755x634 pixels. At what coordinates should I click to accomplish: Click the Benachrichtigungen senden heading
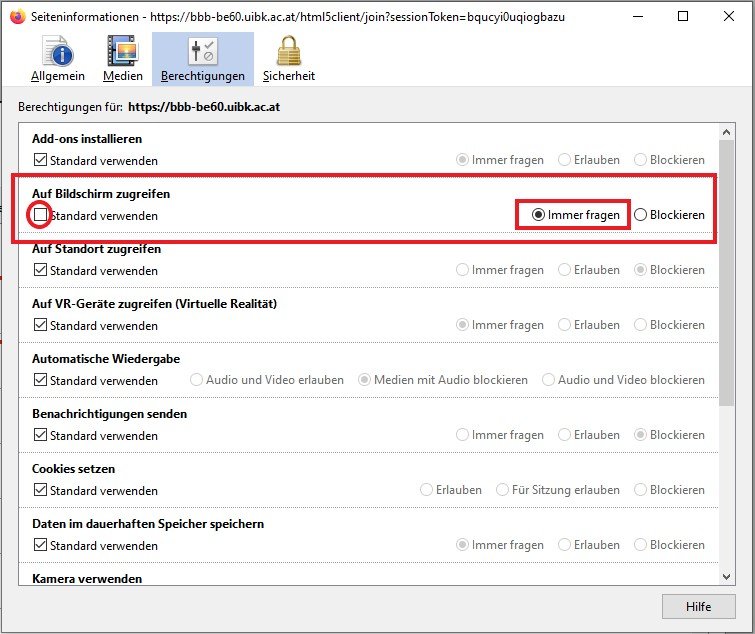pyautogui.click(x=110, y=414)
